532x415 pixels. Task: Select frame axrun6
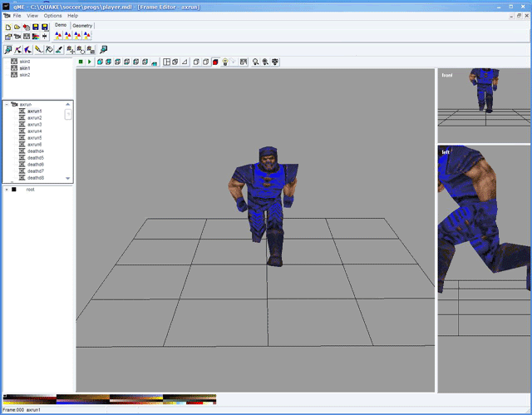34,145
